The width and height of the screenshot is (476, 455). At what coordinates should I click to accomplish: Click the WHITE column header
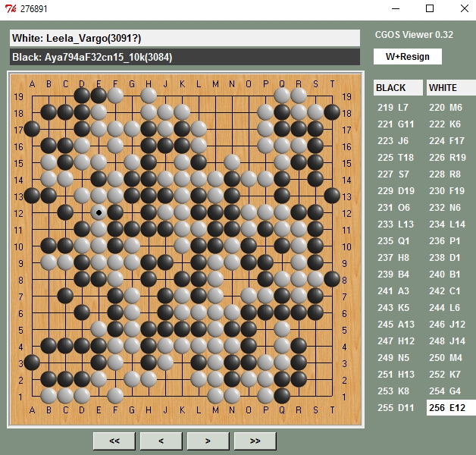point(450,88)
